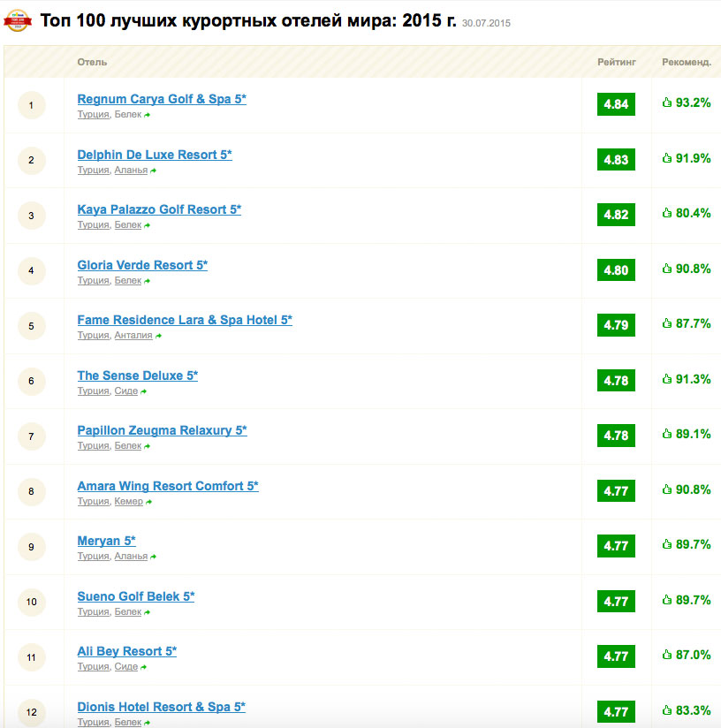Click the Турция link under Ali Bey Resort

94,667
